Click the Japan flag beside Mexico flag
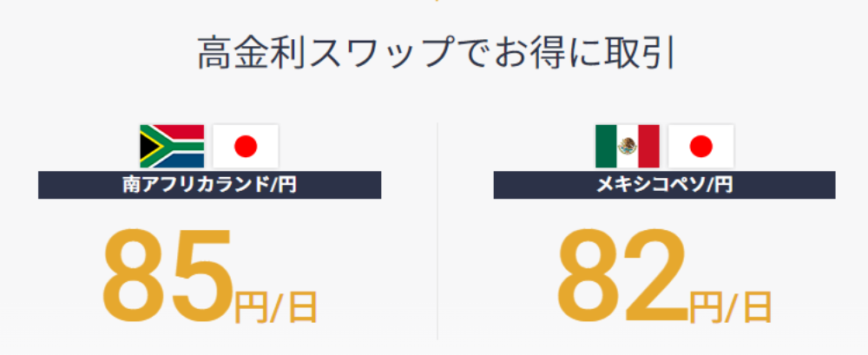The height and width of the screenshot is (355, 868). tap(700, 146)
